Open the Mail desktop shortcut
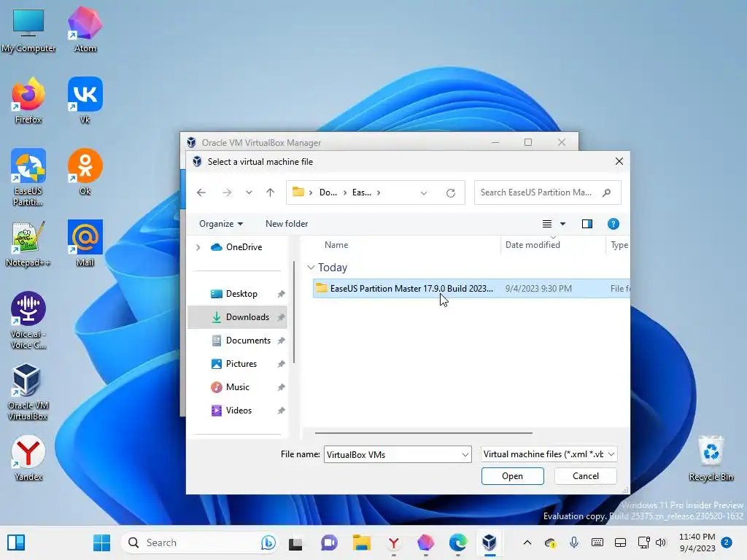 [x=85, y=244]
